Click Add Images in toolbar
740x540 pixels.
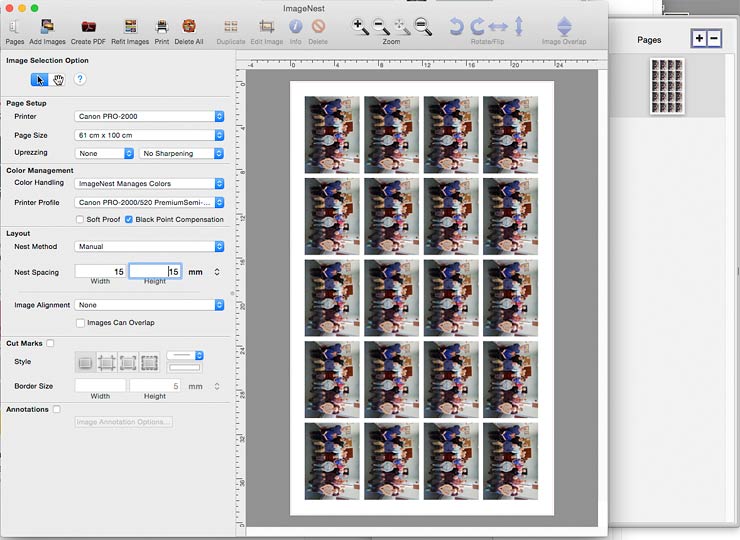coord(47,31)
